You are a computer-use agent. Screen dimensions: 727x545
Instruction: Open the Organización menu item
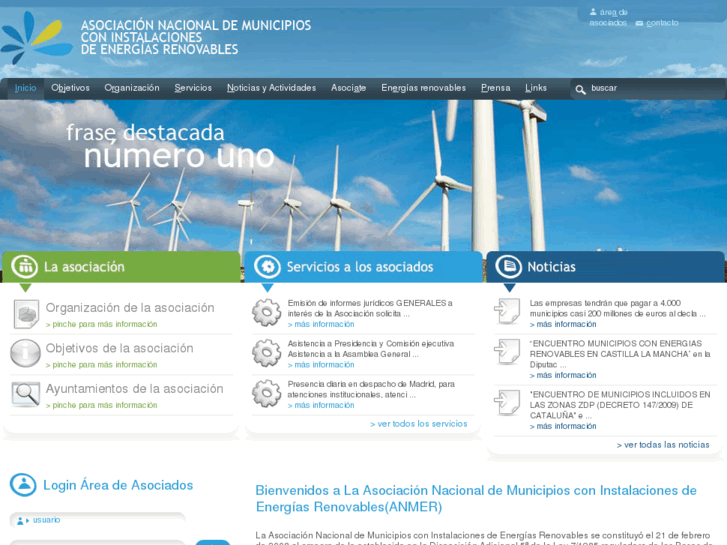coord(132,88)
